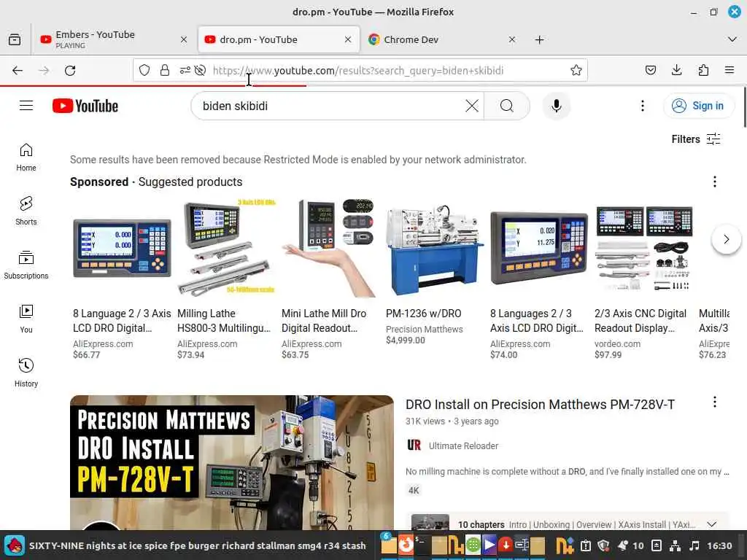This screenshot has width=747, height=560.
Task: Reload the current page
Action: (x=70, y=71)
